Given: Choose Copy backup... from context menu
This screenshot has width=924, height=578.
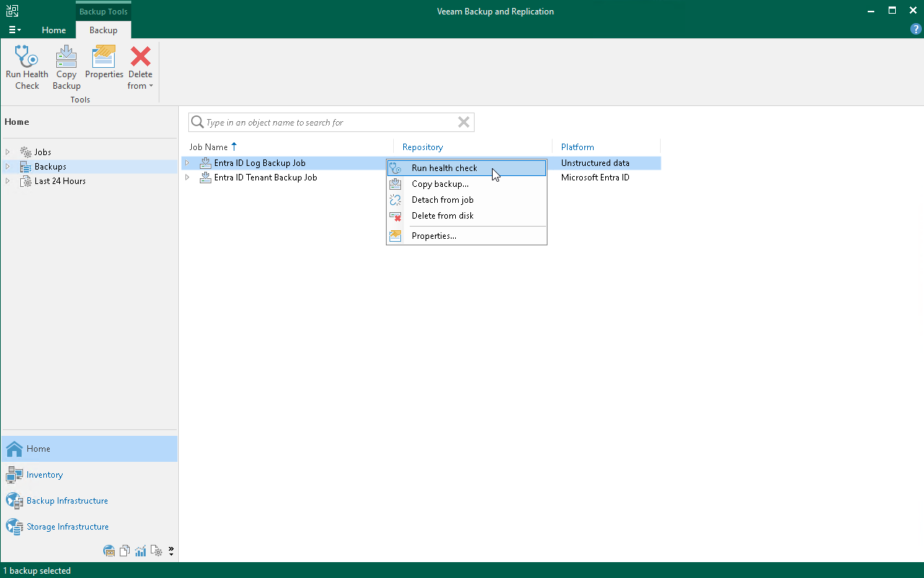Looking at the screenshot, I should (467, 184).
